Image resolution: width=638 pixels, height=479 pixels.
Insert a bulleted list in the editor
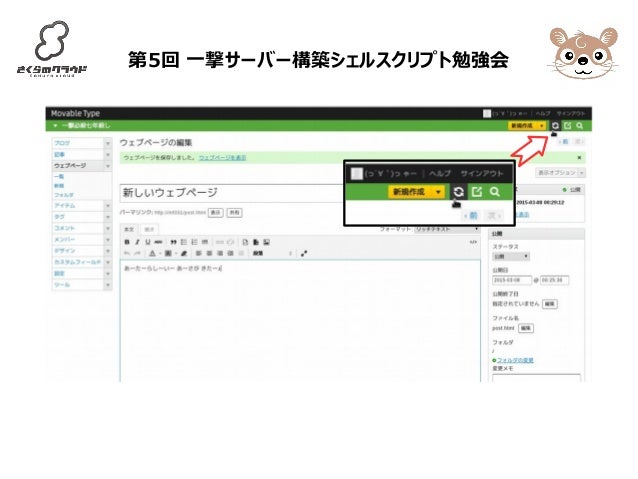coord(184,242)
